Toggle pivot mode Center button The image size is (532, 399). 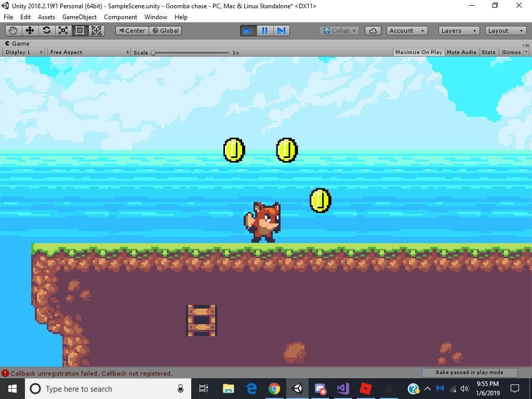pyautogui.click(x=132, y=31)
